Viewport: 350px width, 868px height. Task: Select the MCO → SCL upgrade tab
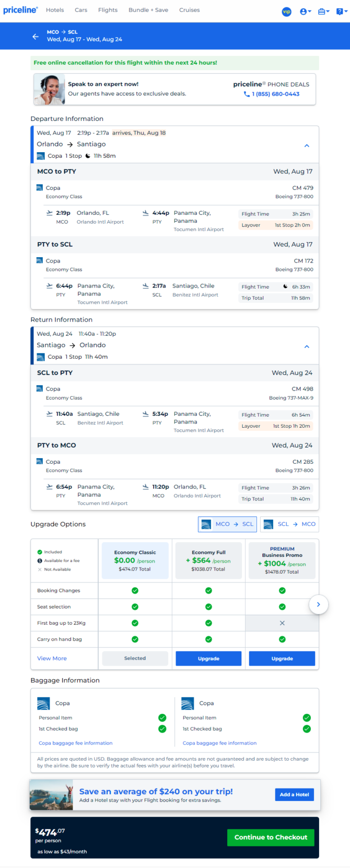coord(227,524)
